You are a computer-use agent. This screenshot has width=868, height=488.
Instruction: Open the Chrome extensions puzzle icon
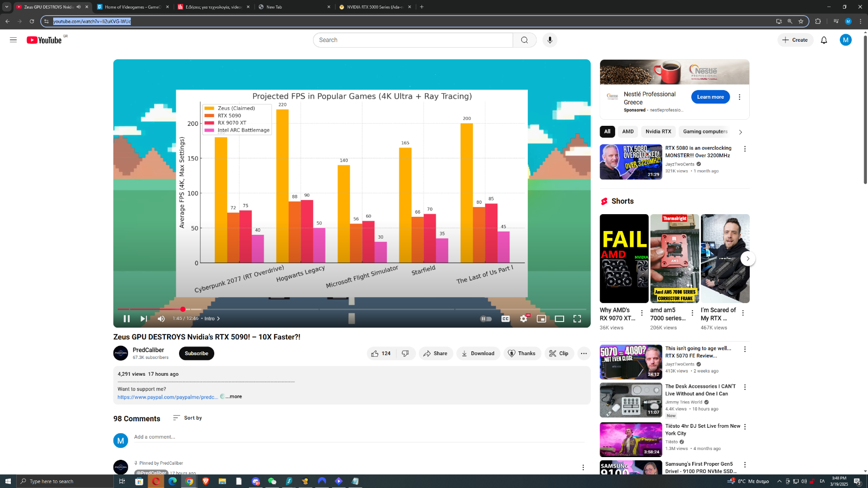pos(818,21)
